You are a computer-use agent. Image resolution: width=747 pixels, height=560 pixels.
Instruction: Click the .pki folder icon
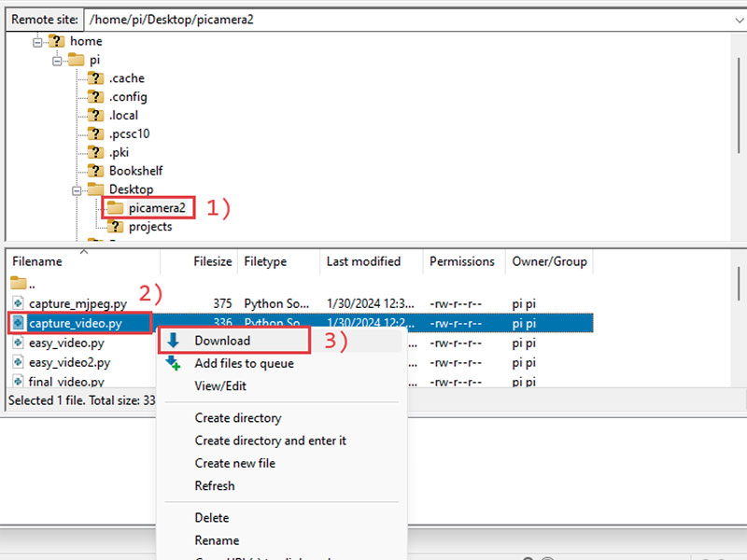pos(96,152)
